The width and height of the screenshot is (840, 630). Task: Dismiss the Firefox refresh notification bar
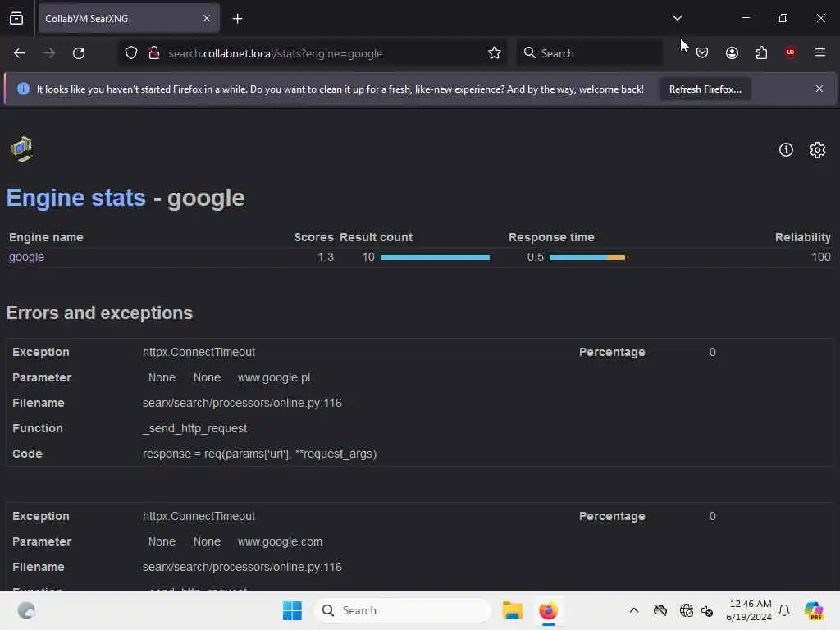point(819,89)
